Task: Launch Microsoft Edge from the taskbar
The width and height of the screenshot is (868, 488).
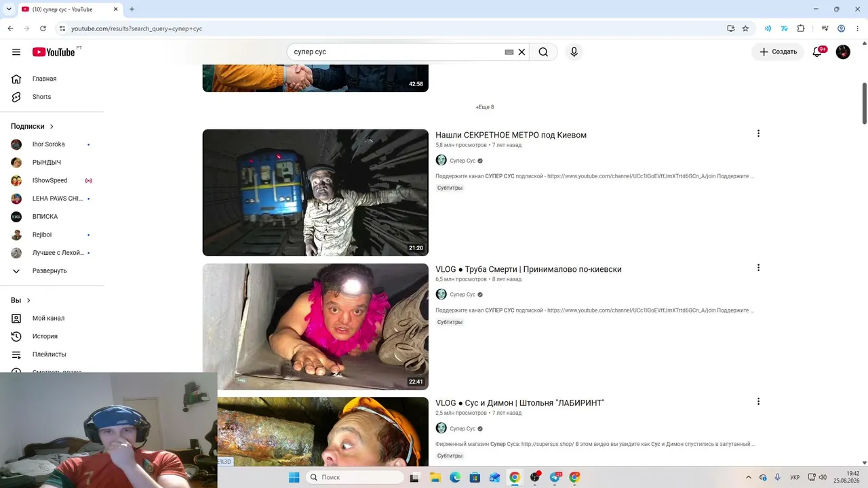Action: click(455, 477)
